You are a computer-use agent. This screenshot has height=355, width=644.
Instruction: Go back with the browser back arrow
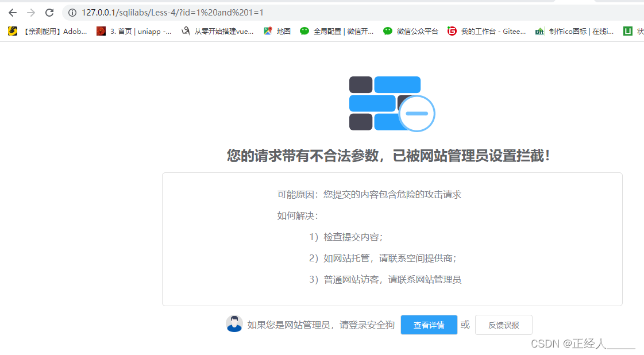click(x=13, y=13)
